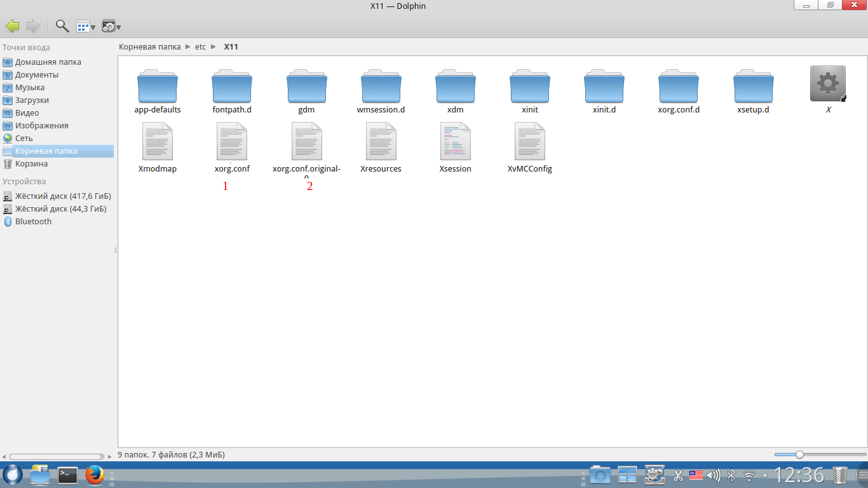
Task: Open the view mode dropdown in toolbar
Action: click(85, 26)
